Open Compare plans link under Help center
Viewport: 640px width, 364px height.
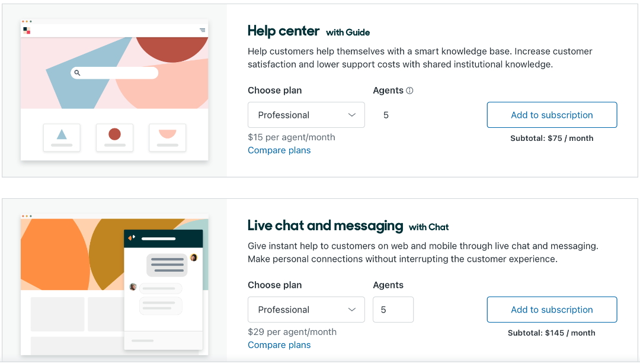click(x=279, y=150)
